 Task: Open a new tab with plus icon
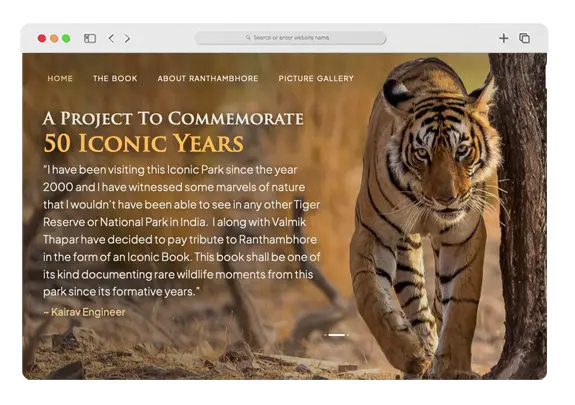[503, 38]
